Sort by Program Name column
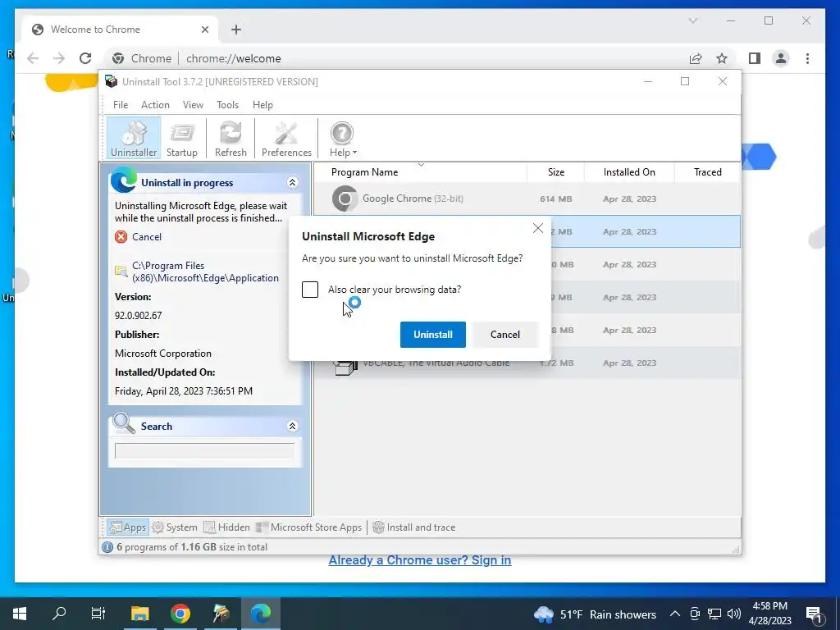Viewport: 840px width, 630px height. pyautogui.click(x=365, y=172)
